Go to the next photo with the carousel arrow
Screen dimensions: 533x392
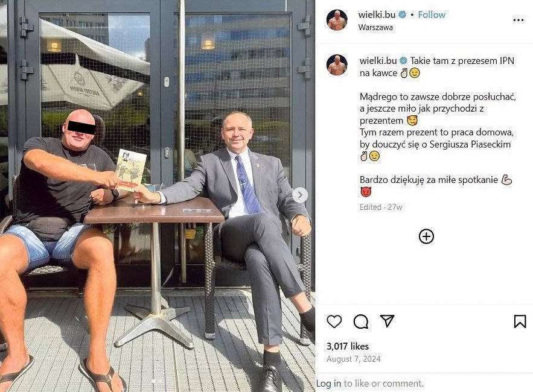(x=300, y=195)
